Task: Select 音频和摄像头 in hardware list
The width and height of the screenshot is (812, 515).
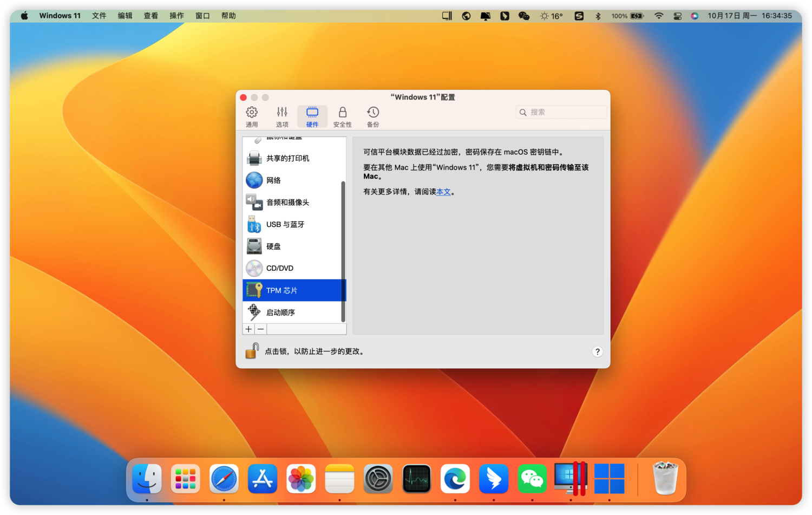Action: (293, 203)
